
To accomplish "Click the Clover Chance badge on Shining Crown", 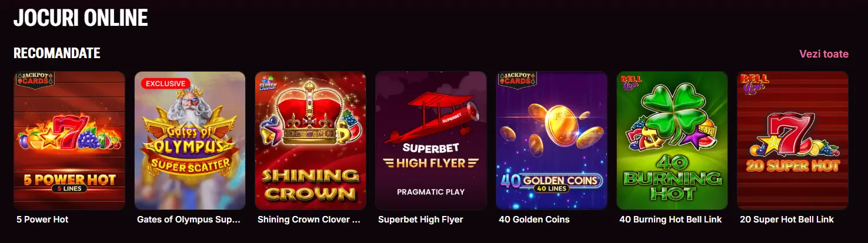I will [268, 83].
